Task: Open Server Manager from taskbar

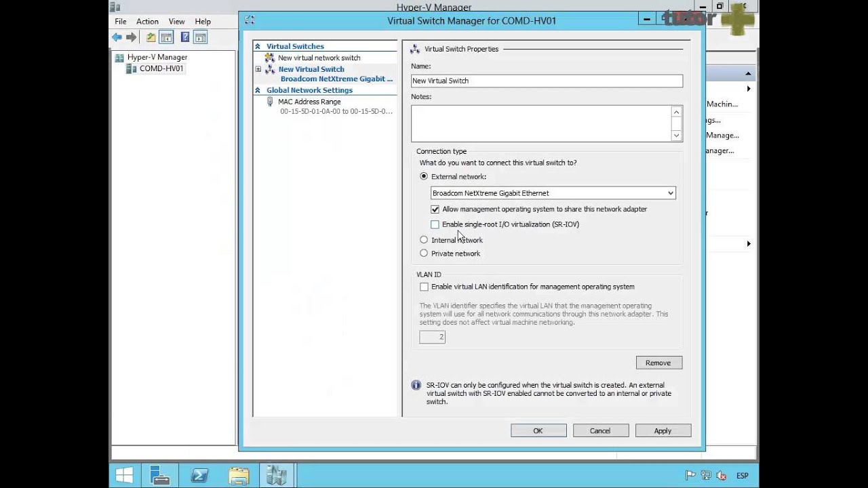Action: [160, 475]
